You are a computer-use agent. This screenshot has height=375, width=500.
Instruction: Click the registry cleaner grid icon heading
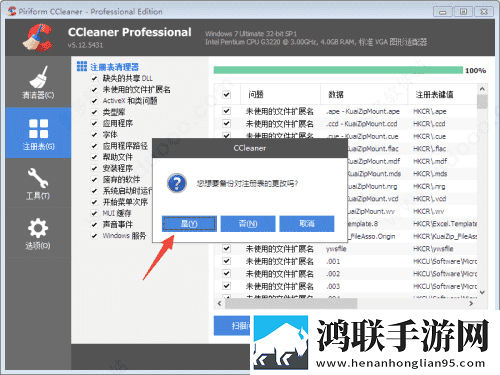82,66
